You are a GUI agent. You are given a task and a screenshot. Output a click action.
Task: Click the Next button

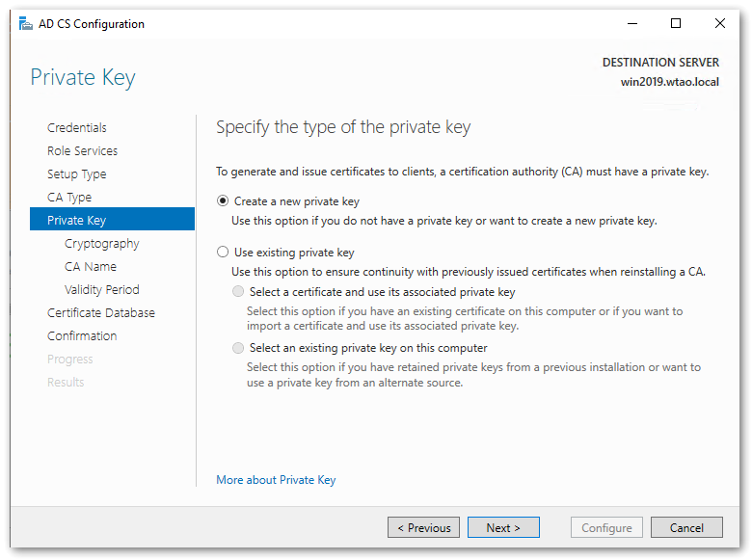click(x=503, y=527)
